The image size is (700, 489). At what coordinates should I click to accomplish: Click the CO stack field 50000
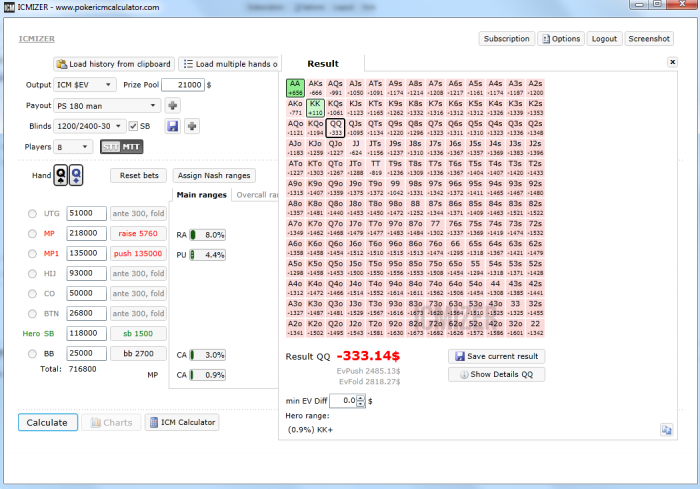pos(87,293)
